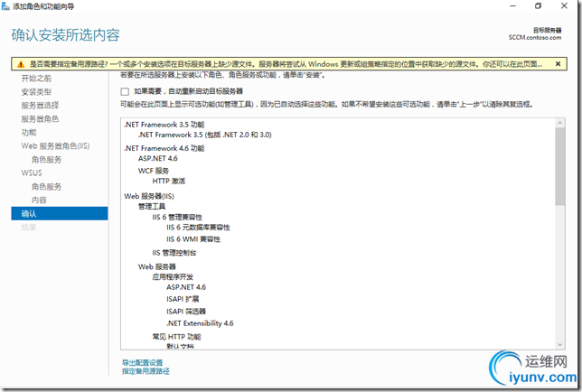Select the 'Web 服务器' sub-entry
The width and height of the screenshot is (582, 392).
[156, 266]
